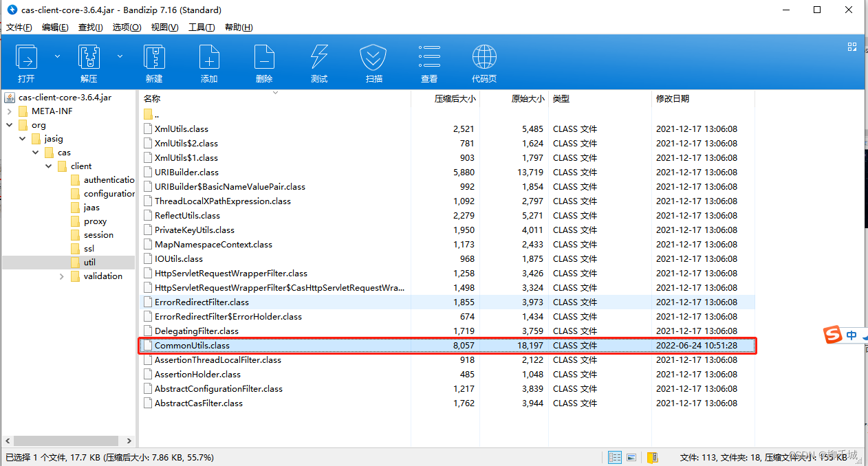Open the 工具(T) menu

(200, 27)
